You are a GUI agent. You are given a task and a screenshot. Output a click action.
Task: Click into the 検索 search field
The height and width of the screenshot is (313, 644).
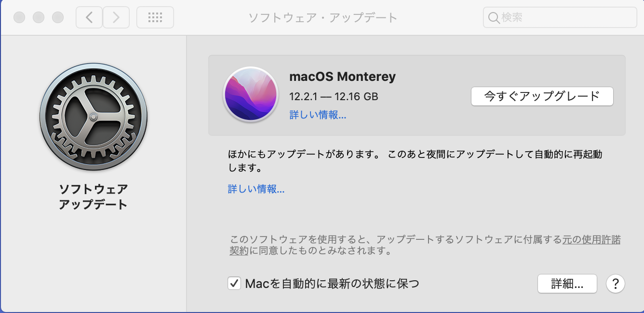[x=560, y=18]
